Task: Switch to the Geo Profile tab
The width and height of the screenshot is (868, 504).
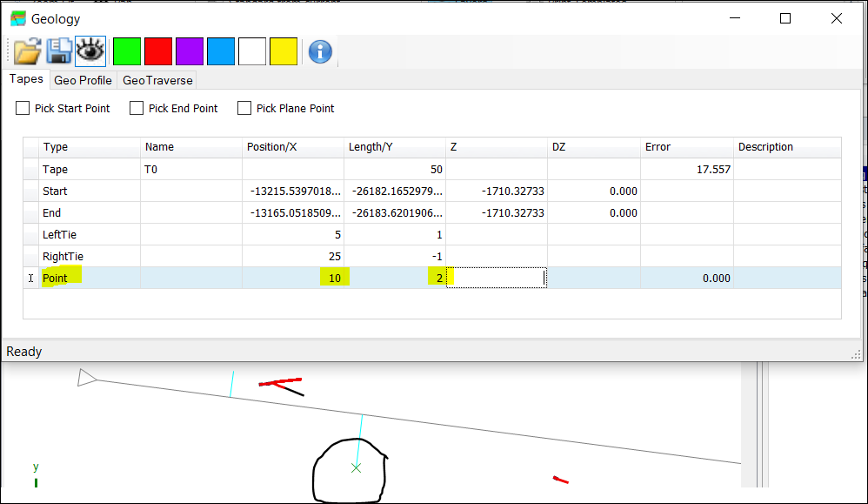Action: (x=83, y=80)
